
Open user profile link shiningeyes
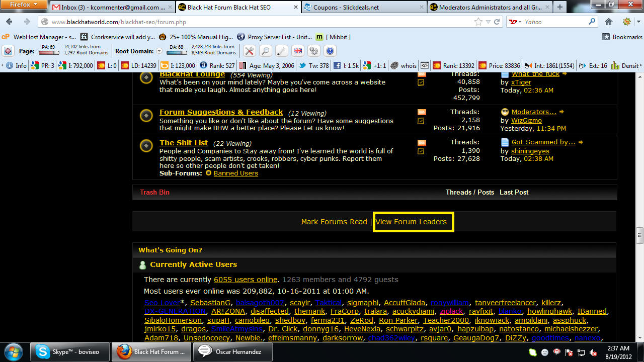point(530,151)
